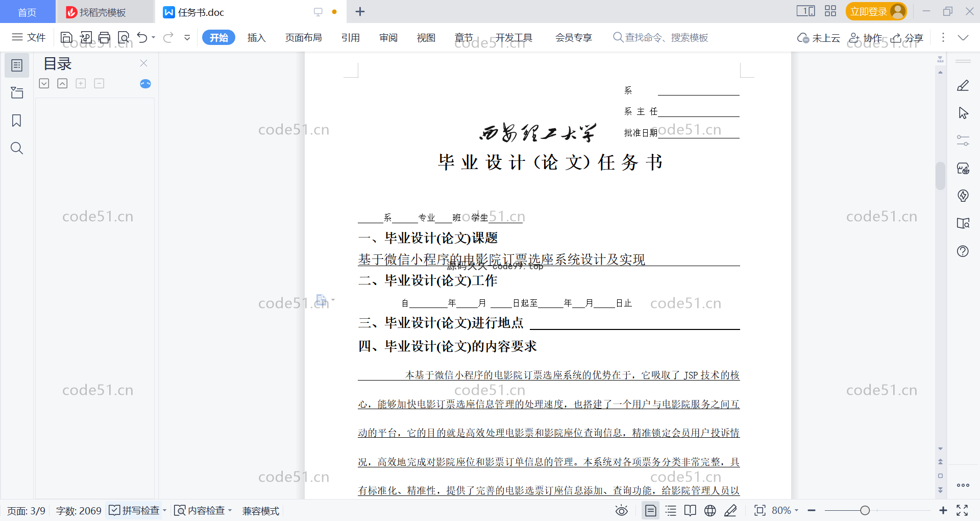This screenshot has width=980, height=521.
Task: Open a new tab with the plus button
Action: [360, 11]
